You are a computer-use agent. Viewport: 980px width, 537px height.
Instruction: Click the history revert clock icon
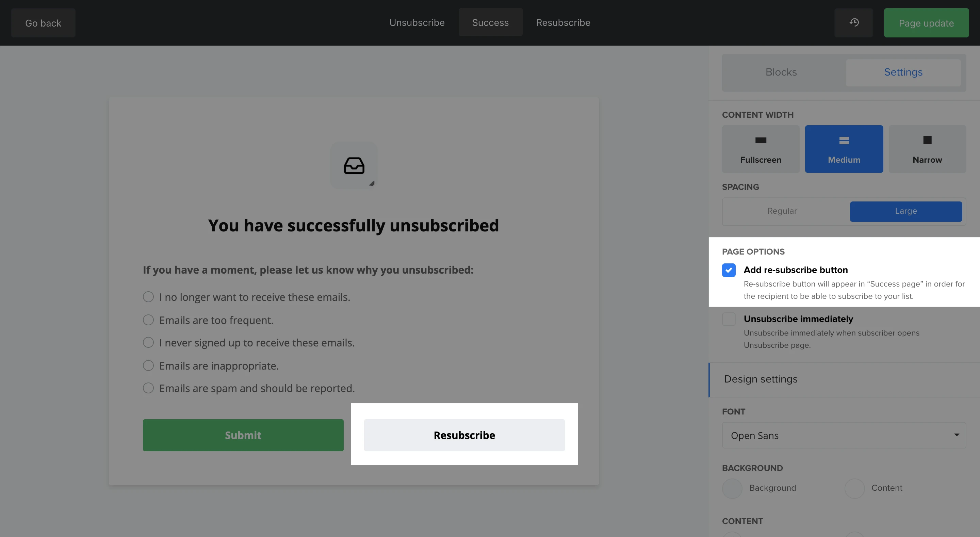(x=854, y=22)
